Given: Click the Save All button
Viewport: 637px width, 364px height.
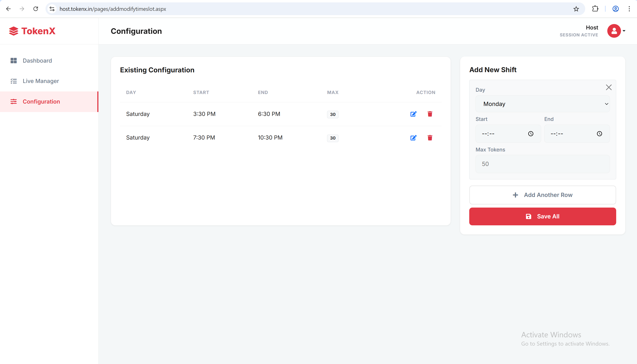Looking at the screenshot, I should pos(542,216).
